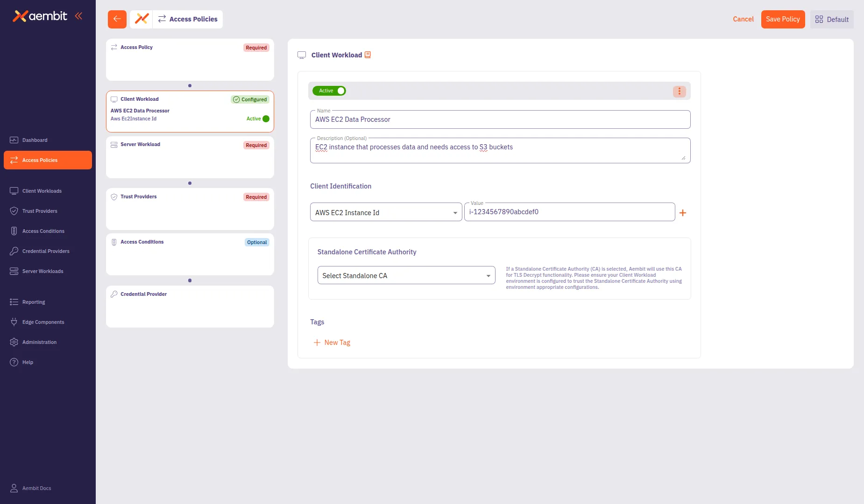
Task: Click the Save Policy button
Action: pos(783,19)
